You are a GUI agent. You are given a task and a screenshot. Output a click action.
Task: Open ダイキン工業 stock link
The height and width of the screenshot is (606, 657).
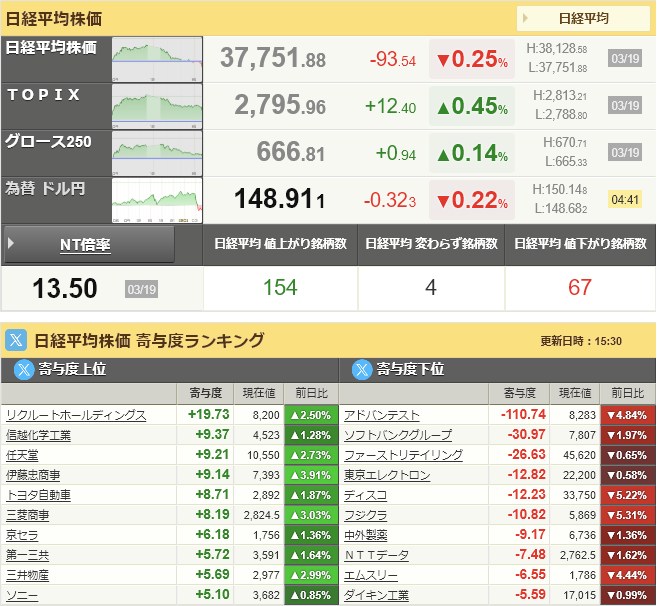(376, 595)
